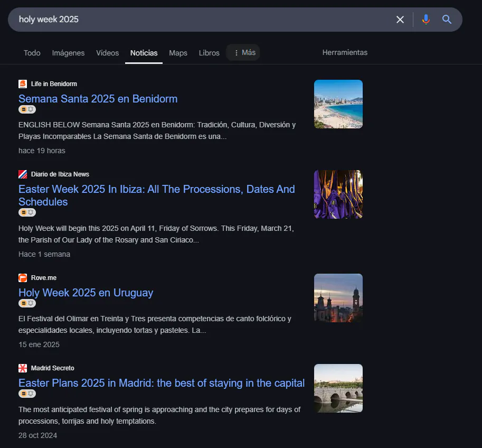Click the Diario de Ibiza News source name
Image resolution: width=482 pixels, height=448 pixels.
coord(60,174)
